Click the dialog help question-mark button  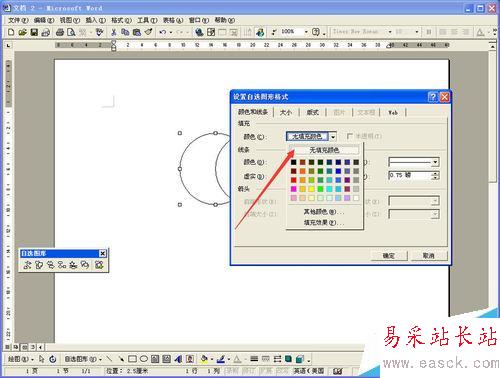pyautogui.click(x=433, y=97)
